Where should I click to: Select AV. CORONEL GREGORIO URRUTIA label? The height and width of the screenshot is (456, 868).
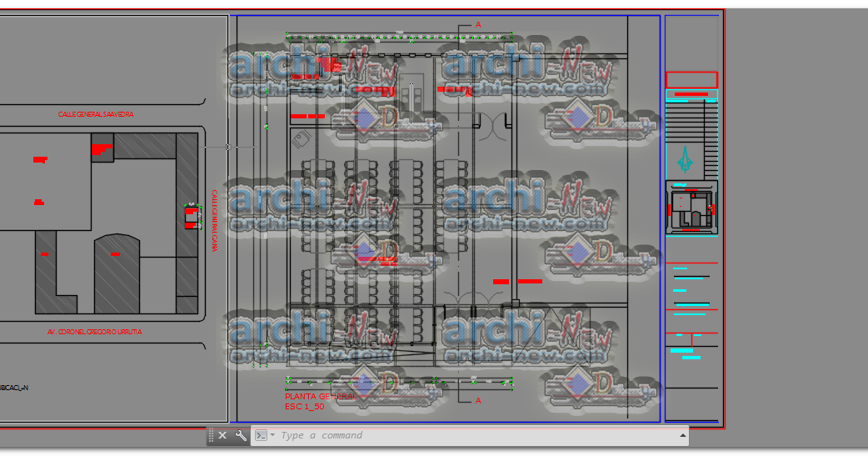coord(95,332)
